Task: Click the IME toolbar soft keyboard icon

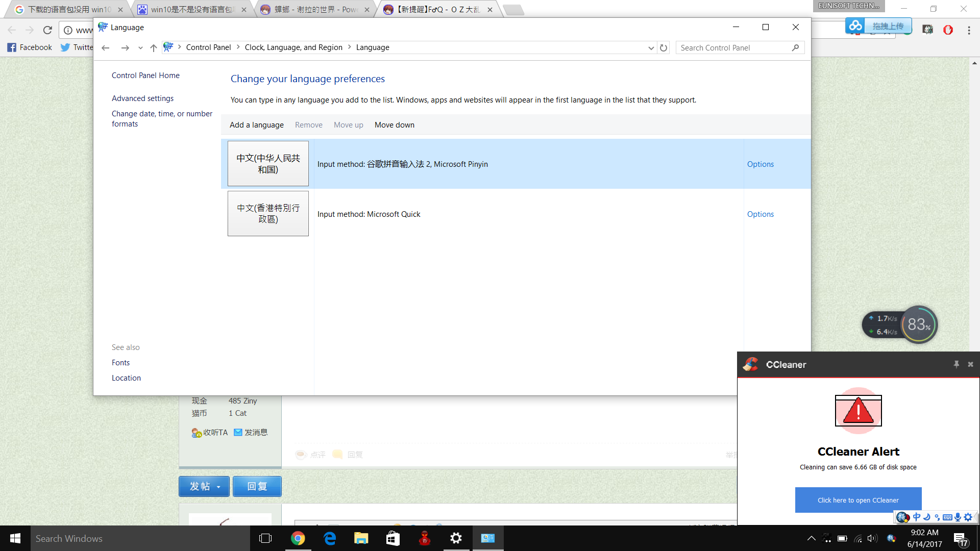Action: pyautogui.click(x=947, y=517)
